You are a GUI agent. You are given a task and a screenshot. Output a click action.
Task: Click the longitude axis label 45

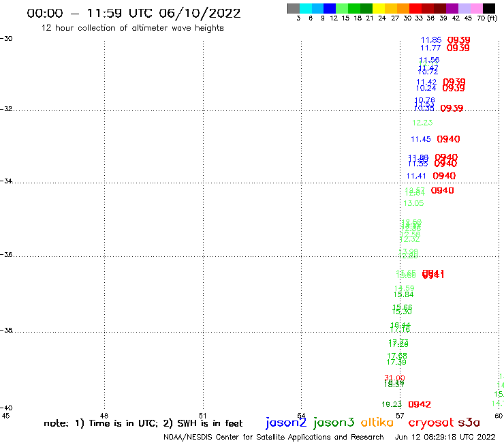click(x=5, y=416)
